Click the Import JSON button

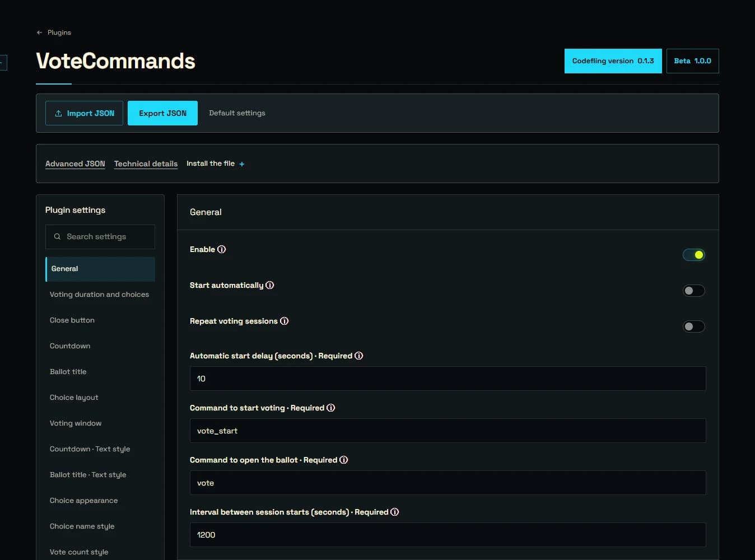tap(84, 113)
